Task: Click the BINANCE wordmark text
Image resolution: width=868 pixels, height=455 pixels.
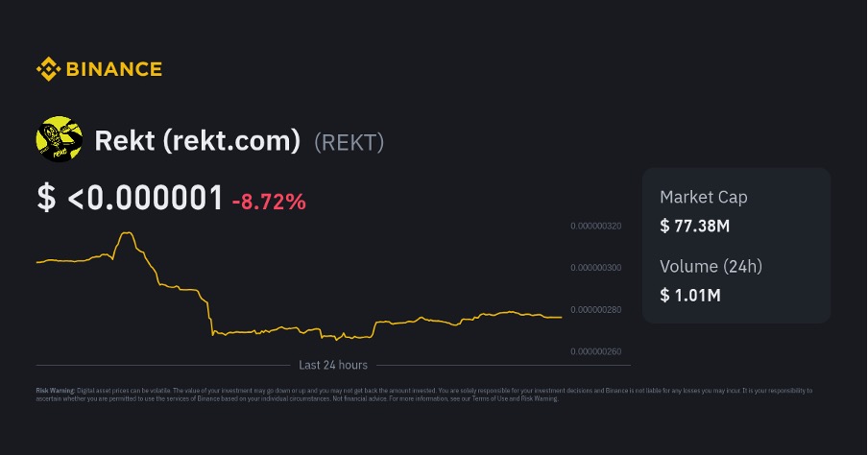Action: pos(113,69)
